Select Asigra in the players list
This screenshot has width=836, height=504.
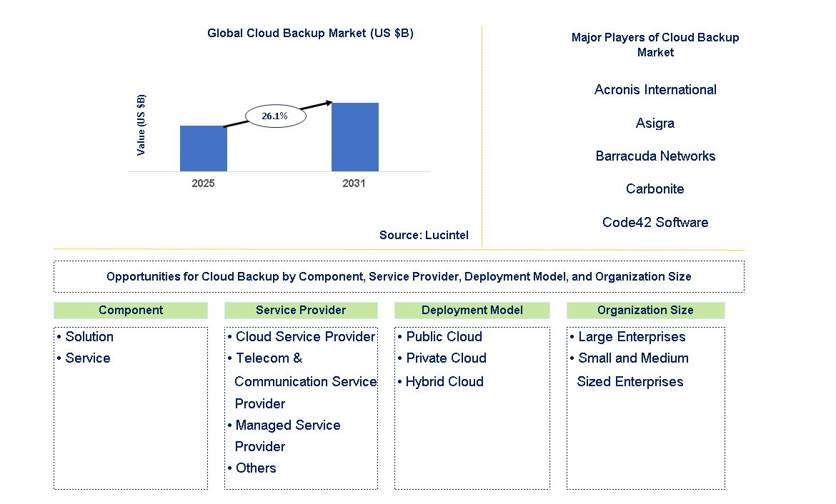(655, 123)
